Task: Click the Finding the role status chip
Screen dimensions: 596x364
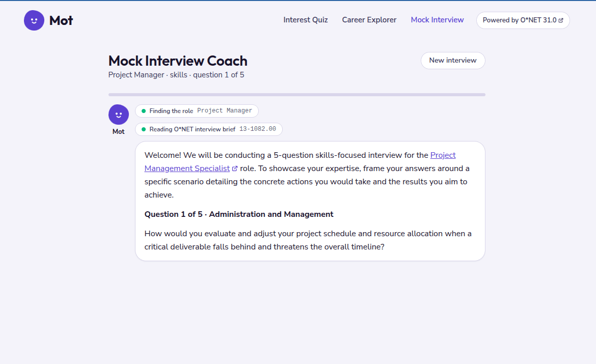Action: pyautogui.click(x=197, y=111)
